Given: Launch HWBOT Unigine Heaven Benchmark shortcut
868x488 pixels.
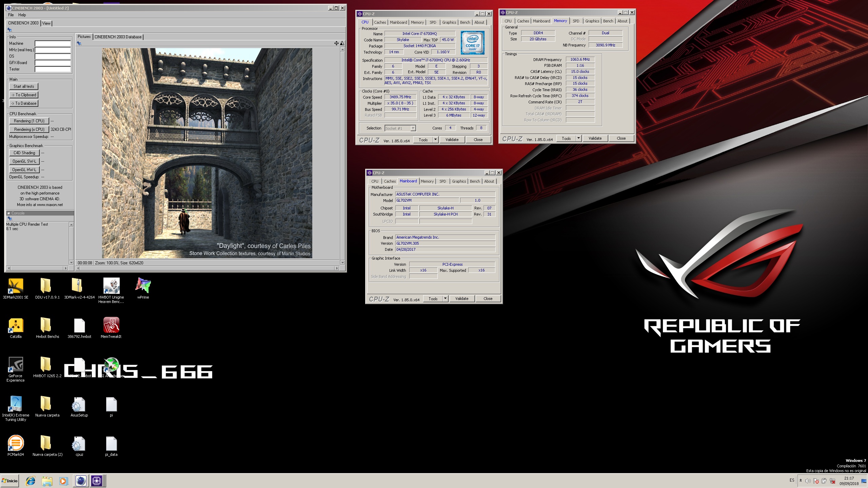Looking at the screenshot, I should 111,290.
